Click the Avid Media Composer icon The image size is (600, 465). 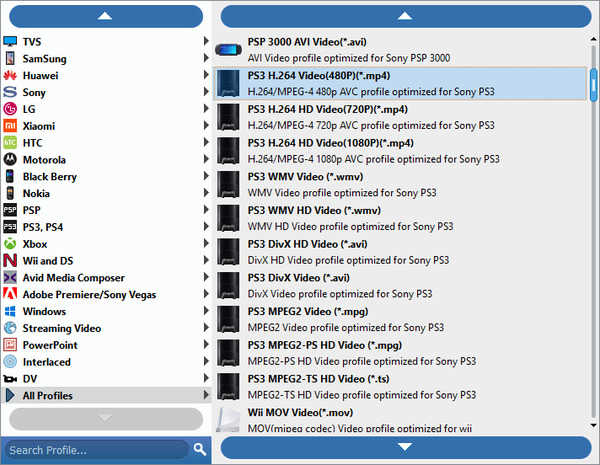(x=10, y=277)
